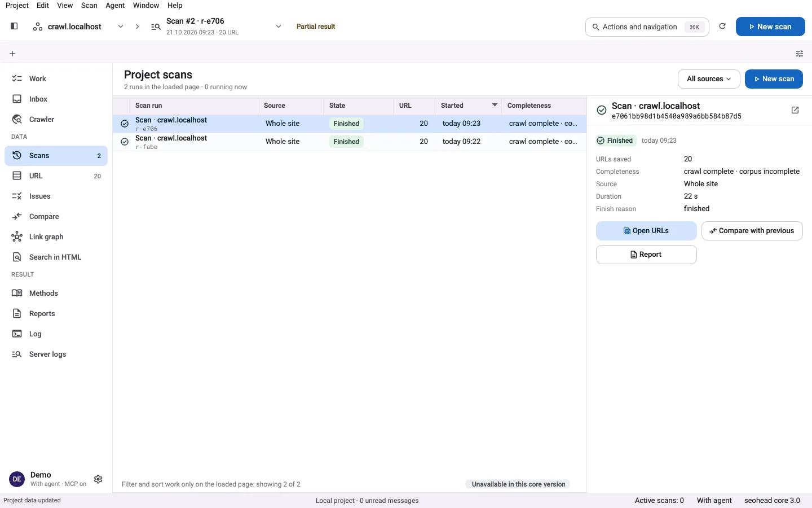Viewport: 812px width, 508px height.
Task: Toggle the sidebar panel icon
Action: (x=14, y=26)
